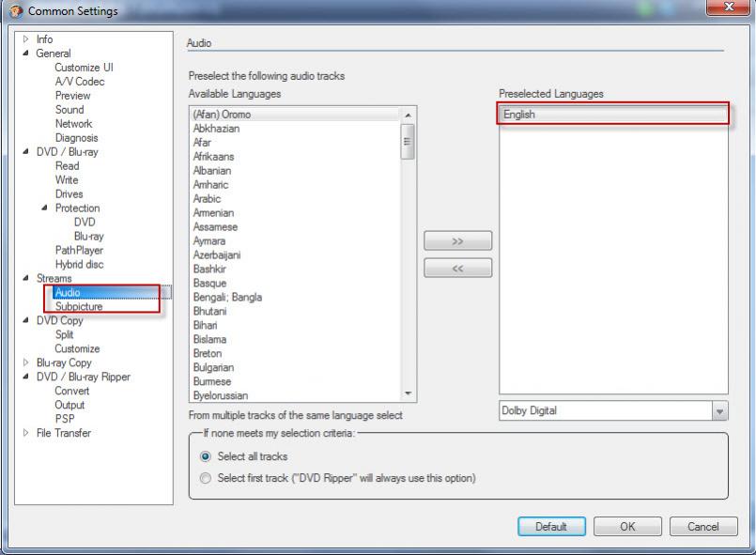Click the Cancel button
This screenshot has width=756, height=555.
point(703,527)
